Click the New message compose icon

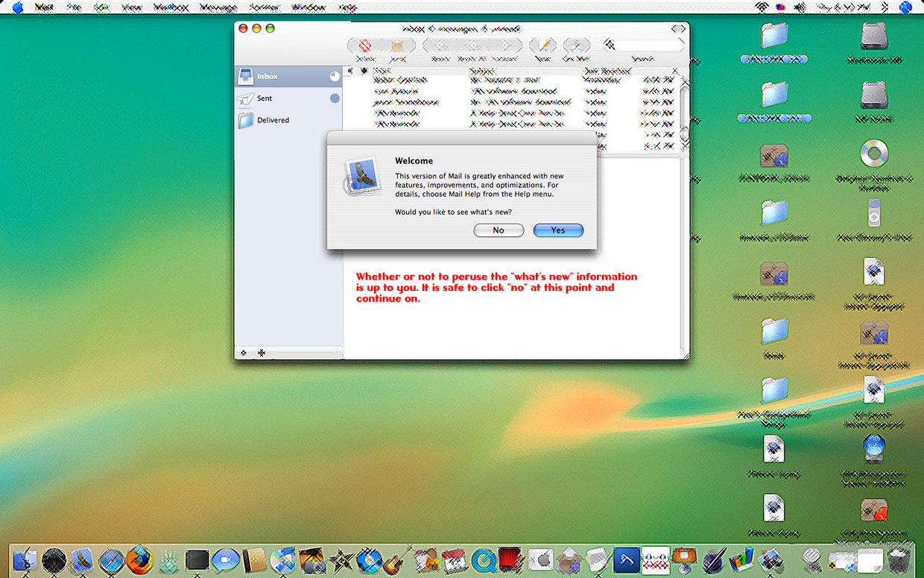point(544,45)
